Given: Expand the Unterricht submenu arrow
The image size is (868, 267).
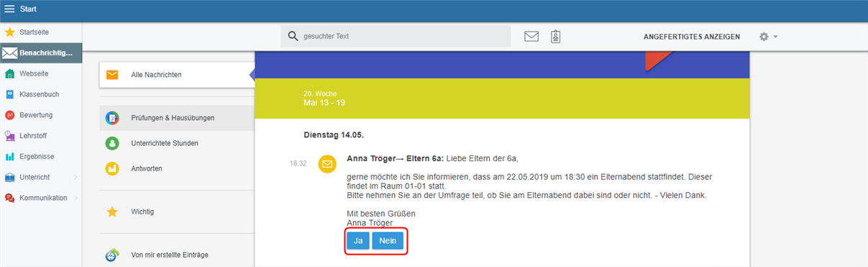Looking at the screenshot, I should tap(76, 177).
